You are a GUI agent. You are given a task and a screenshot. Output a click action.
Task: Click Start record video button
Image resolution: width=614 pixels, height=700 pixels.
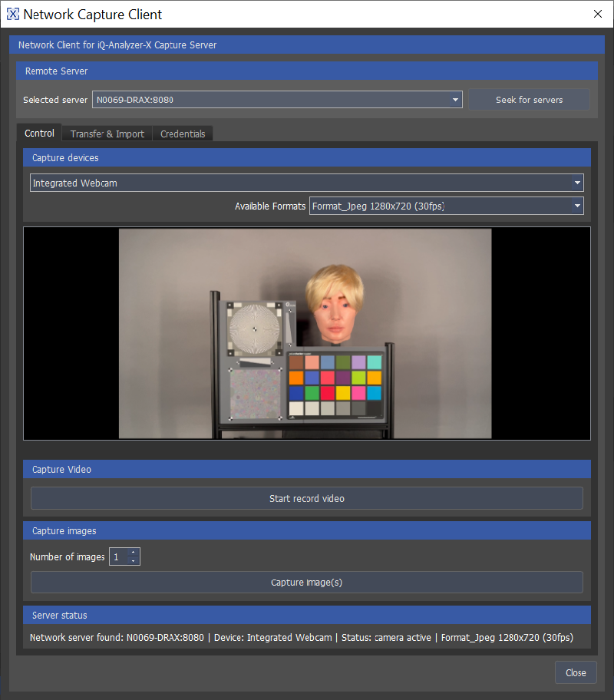click(307, 498)
